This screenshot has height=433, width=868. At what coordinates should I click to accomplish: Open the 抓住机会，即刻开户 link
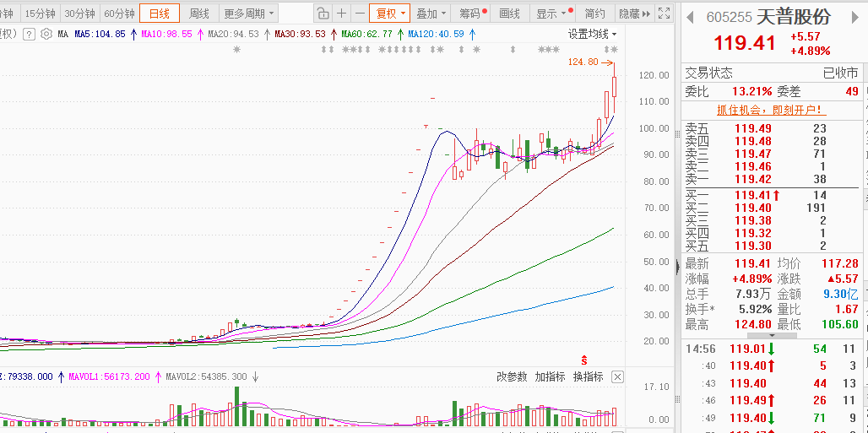[x=772, y=111]
